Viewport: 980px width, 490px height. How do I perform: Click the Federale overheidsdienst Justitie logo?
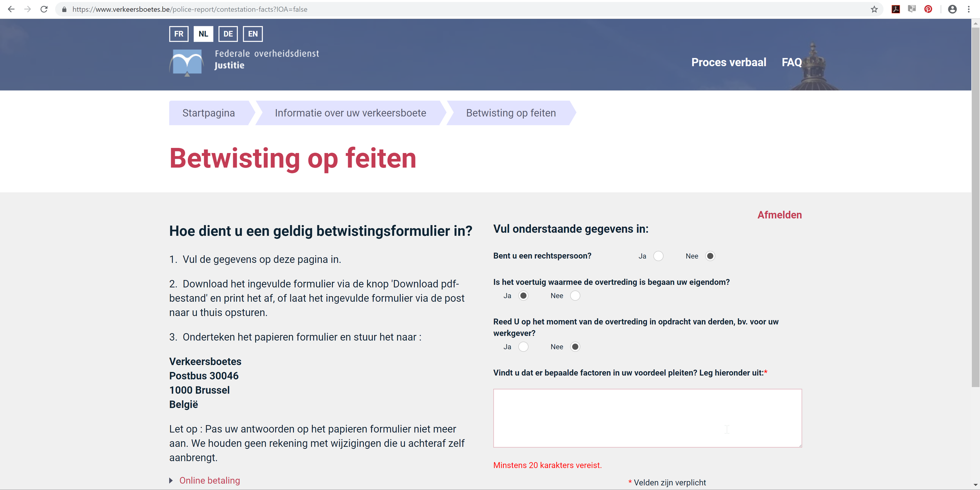[244, 62]
